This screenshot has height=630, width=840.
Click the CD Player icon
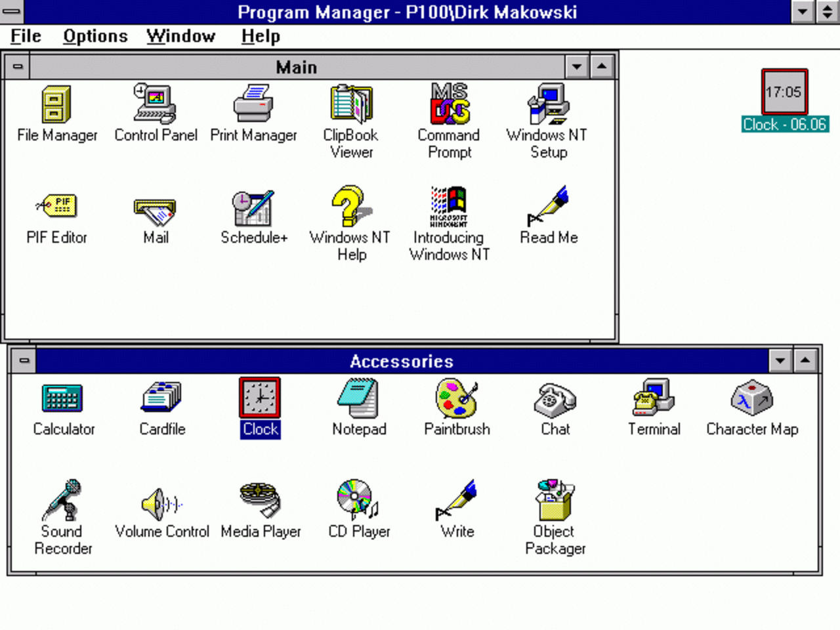(x=358, y=500)
